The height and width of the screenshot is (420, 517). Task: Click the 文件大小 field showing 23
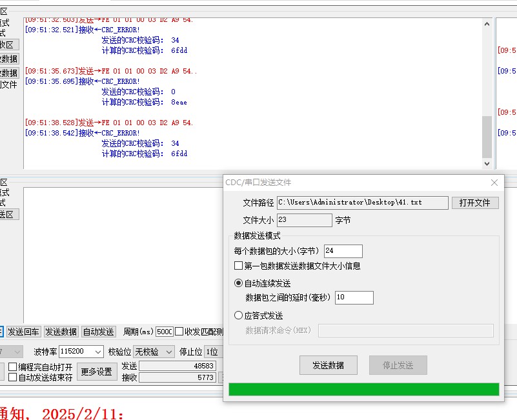305,220
